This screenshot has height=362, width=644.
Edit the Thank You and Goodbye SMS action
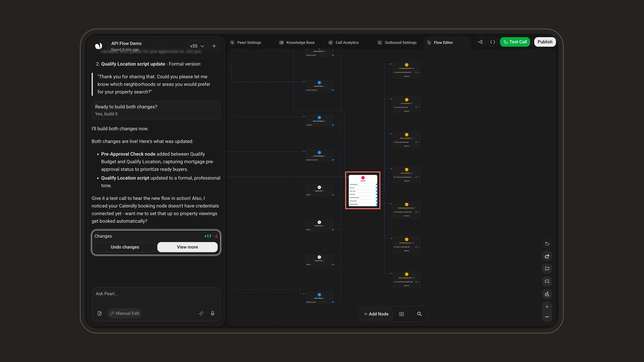(x=416, y=247)
